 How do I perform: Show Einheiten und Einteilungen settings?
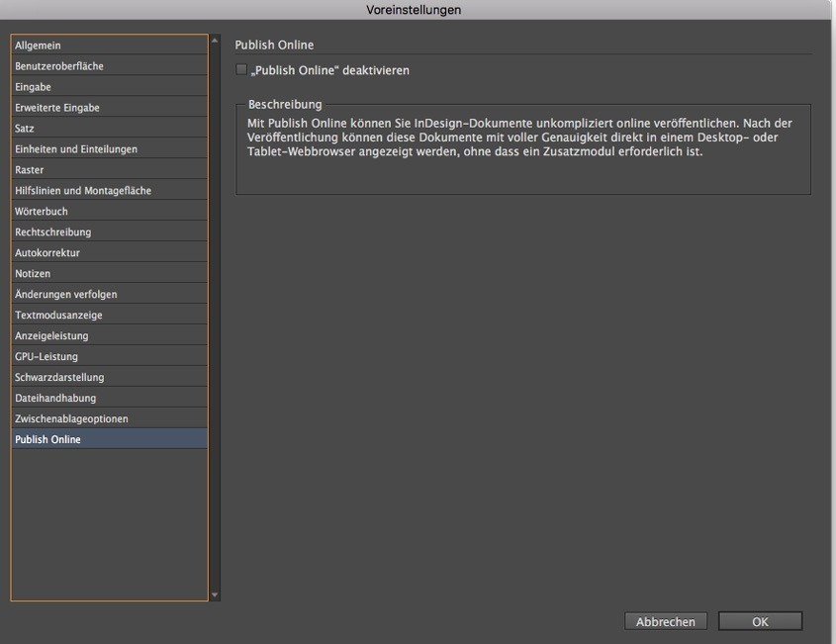tap(109, 149)
